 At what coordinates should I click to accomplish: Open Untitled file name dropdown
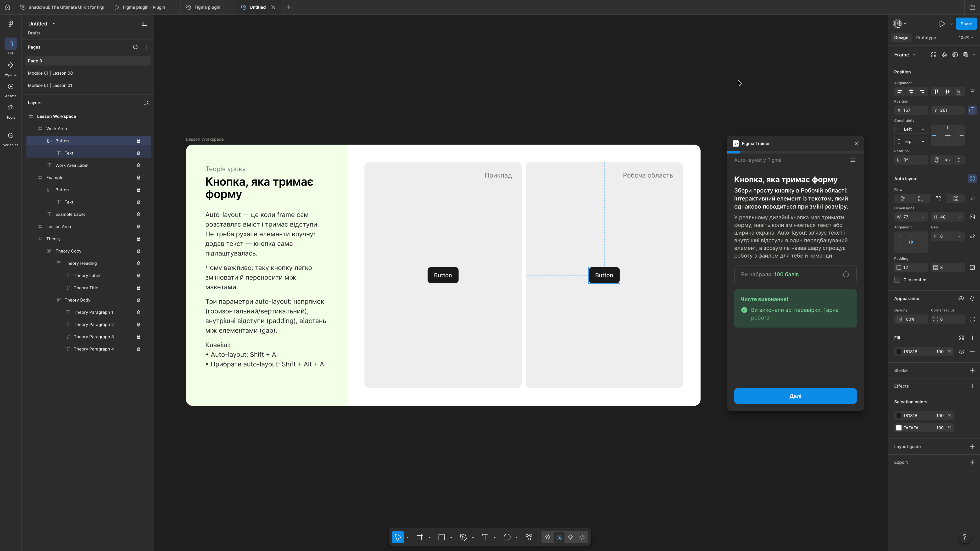54,24
